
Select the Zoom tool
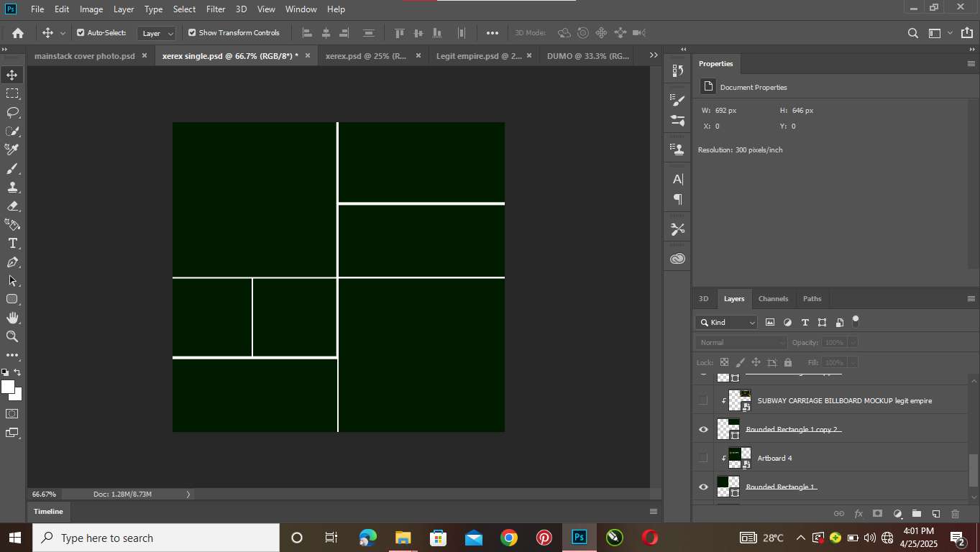12,336
